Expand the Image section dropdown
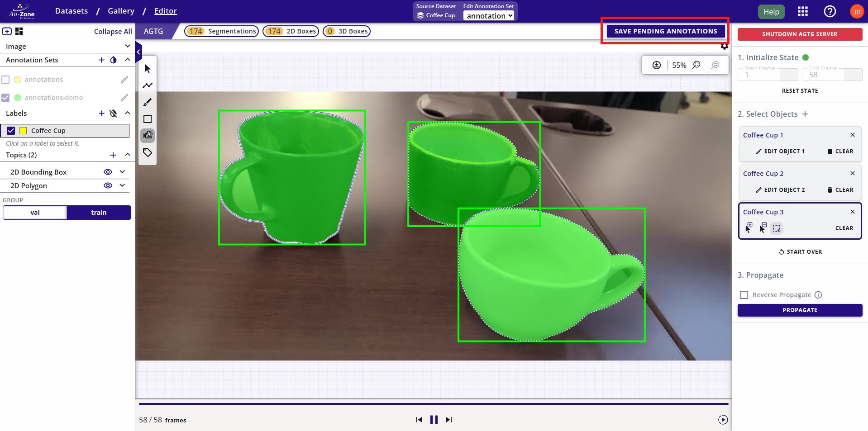868x431 pixels. point(127,46)
